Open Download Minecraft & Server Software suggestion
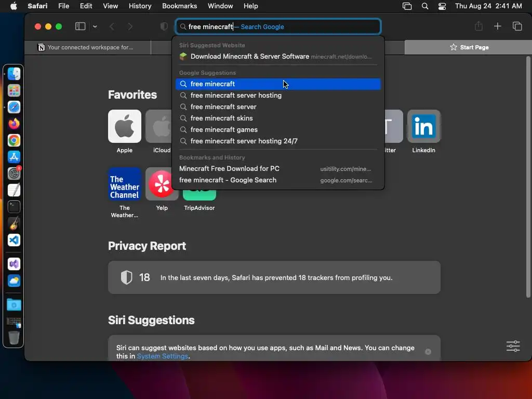The height and width of the screenshot is (399, 532). coord(278,56)
